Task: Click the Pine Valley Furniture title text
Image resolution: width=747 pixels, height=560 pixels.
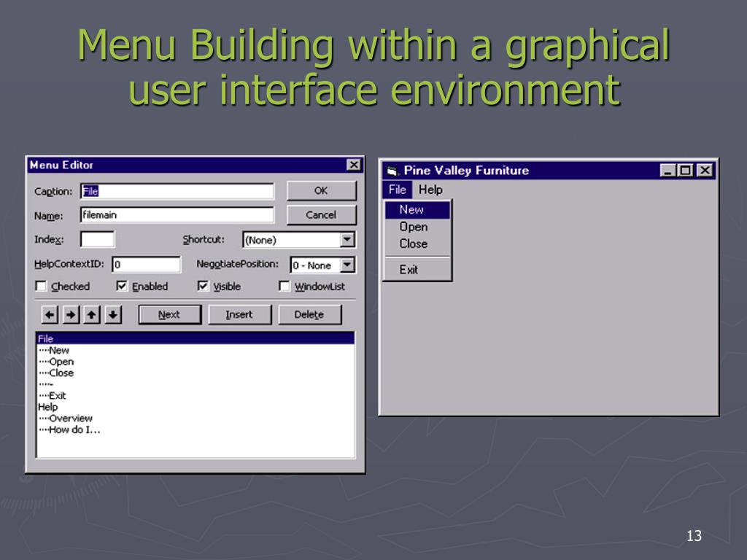Action: (x=466, y=171)
